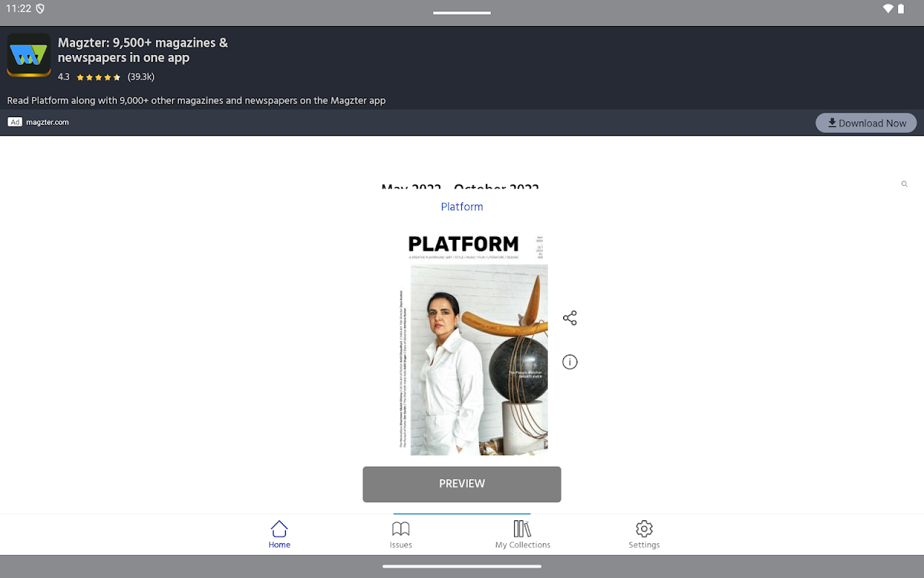Screen dimensions: 924x578
Task: Click the Download Now button
Action: click(866, 123)
